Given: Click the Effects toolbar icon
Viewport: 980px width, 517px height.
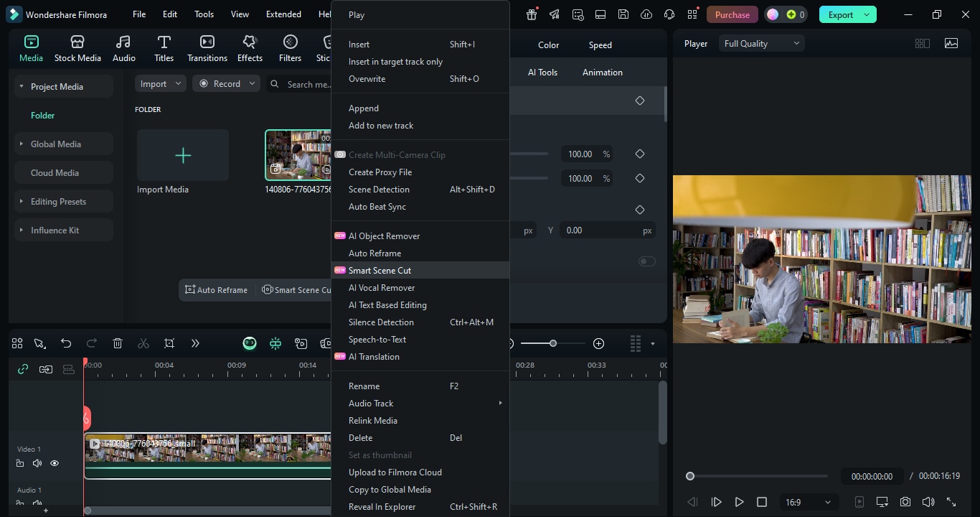Looking at the screenshot, I should click(x=250, y=48).
